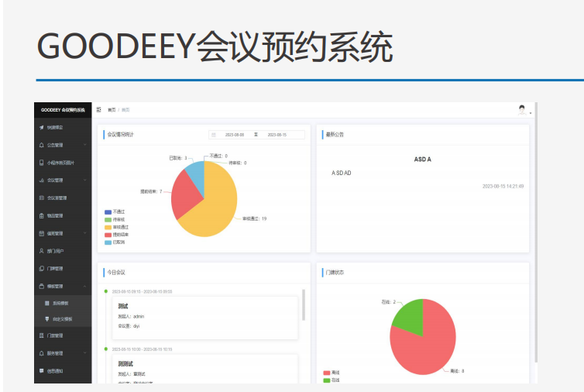Open the user avatar menu
The width and height of the screenshot is (584, 392).
click(522, 110)
